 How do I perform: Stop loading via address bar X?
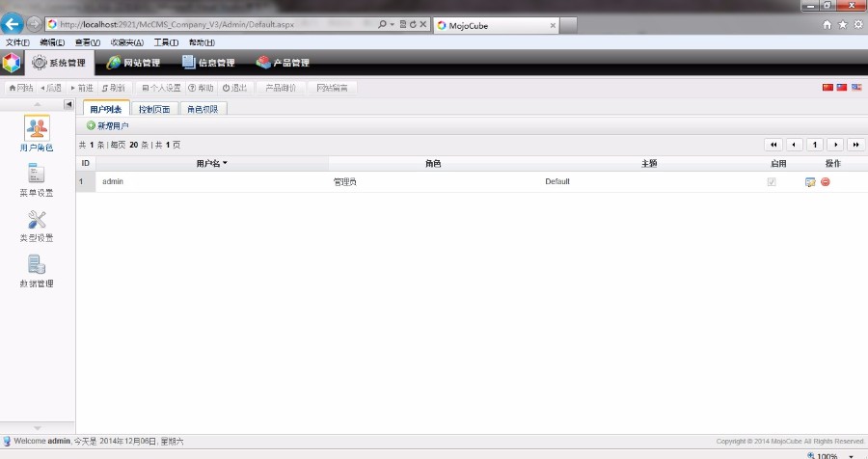pyautogui.click(x=423, y=24)
